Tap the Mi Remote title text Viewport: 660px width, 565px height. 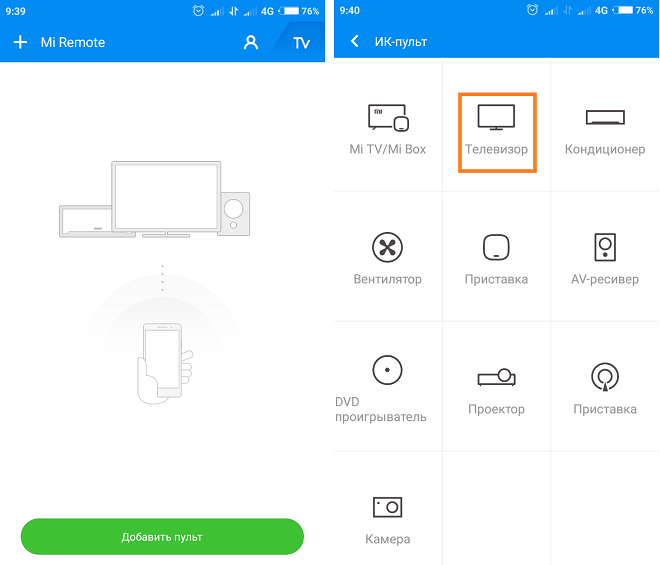click(73, 43)
